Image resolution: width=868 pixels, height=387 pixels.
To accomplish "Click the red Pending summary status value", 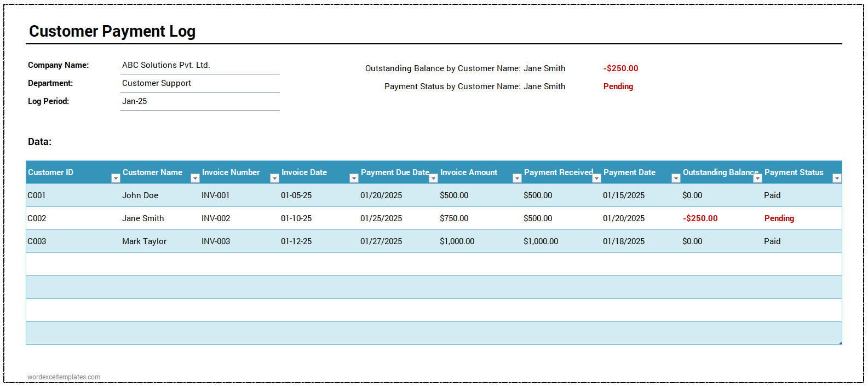I will 618,86.
